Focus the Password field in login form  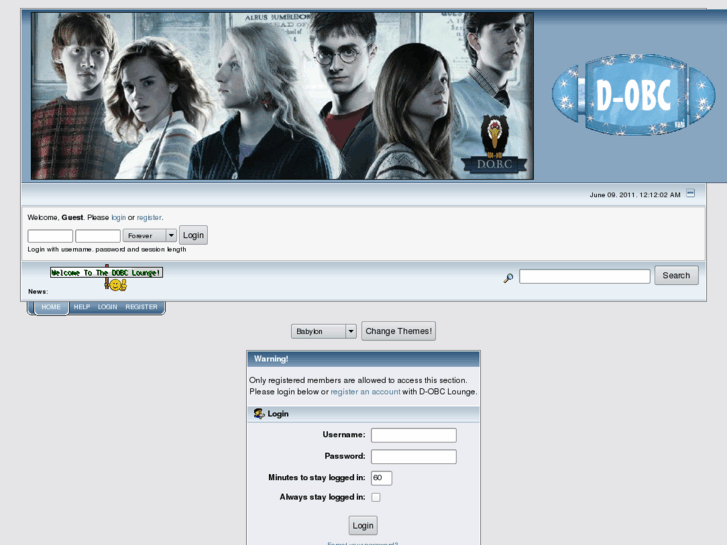[x=414, y=456]
